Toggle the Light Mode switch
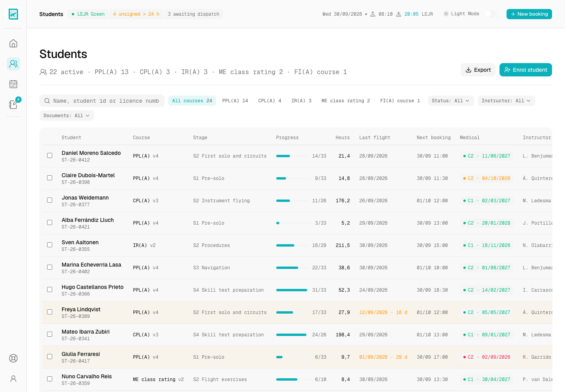565x392 pixels. click(490, 14)
